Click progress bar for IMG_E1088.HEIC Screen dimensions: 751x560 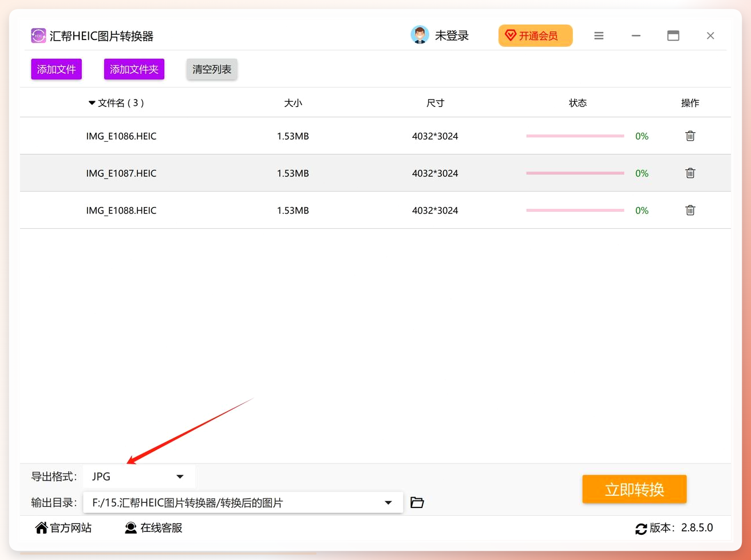[x=575, y=211]
